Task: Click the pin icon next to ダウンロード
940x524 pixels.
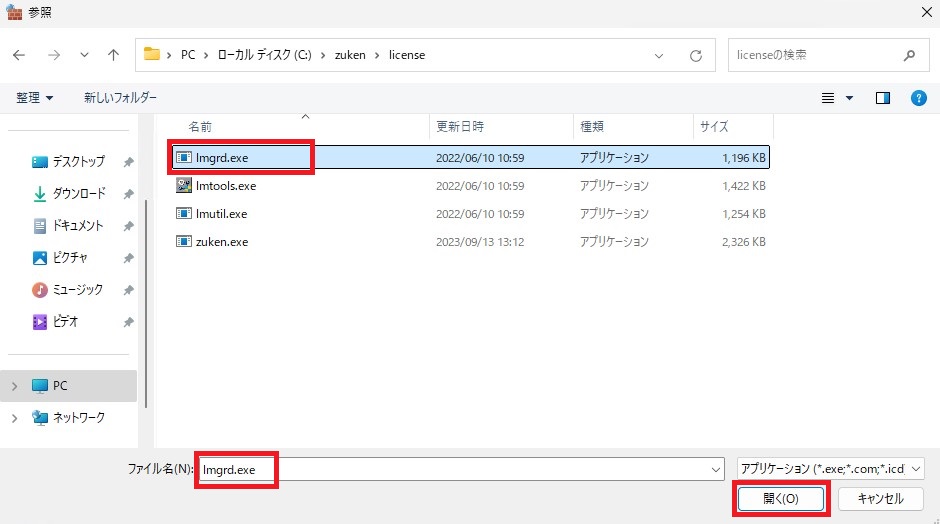Action: click(128, 194)
